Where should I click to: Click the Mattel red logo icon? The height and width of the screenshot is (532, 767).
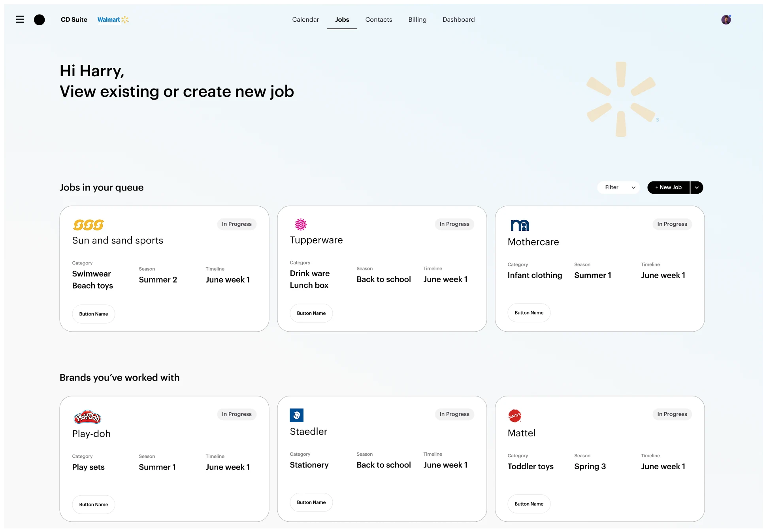[x=514, y=416]
